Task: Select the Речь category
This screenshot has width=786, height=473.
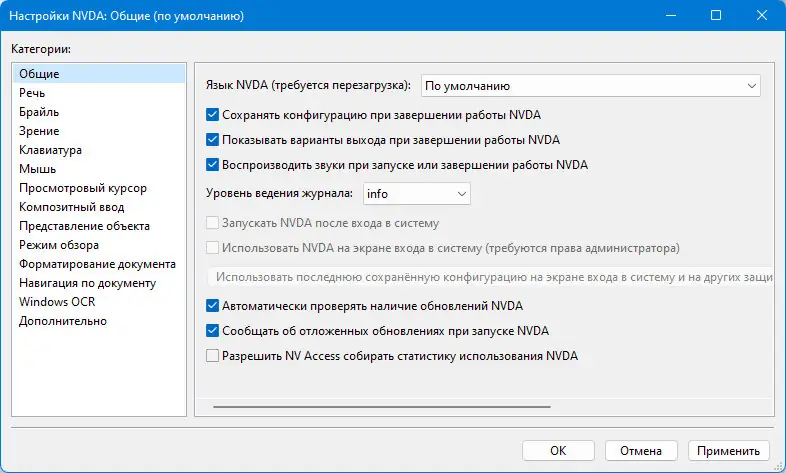Action: (31, 93)
